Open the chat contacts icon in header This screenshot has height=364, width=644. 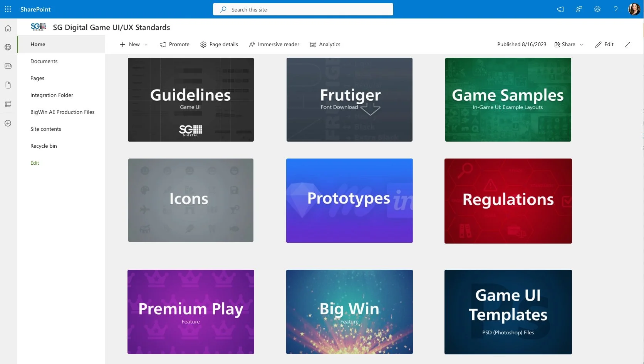point(579,9)
